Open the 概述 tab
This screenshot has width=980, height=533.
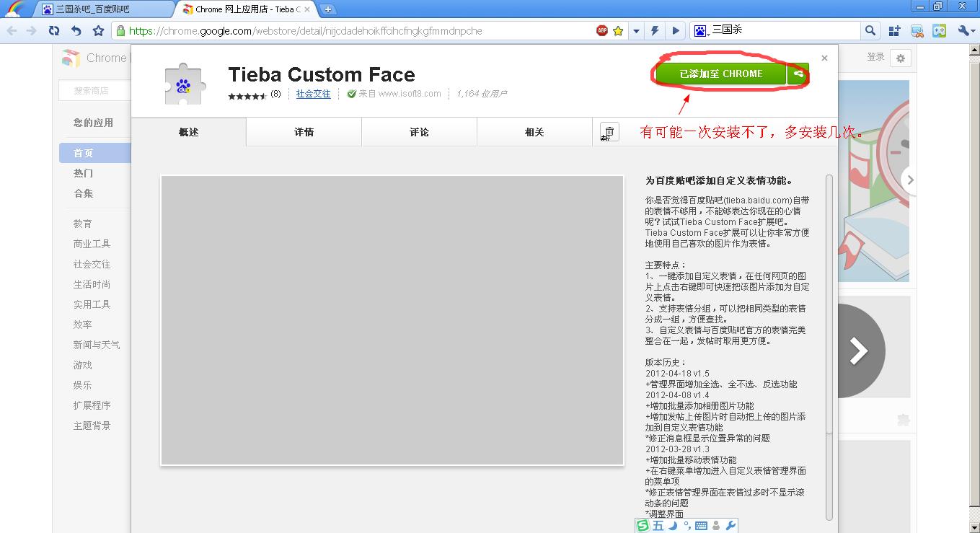[189, 132]
